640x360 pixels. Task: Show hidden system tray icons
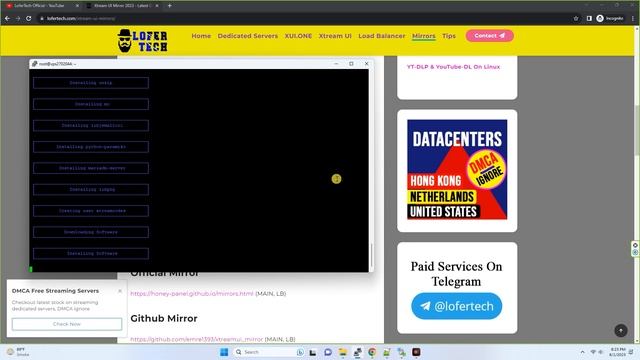[x=582, y=352]
